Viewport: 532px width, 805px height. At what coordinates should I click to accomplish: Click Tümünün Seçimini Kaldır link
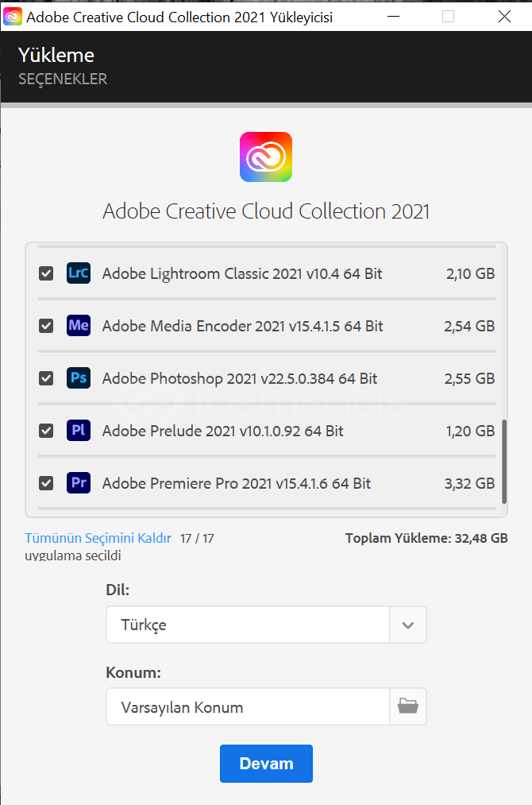(98, 538)
